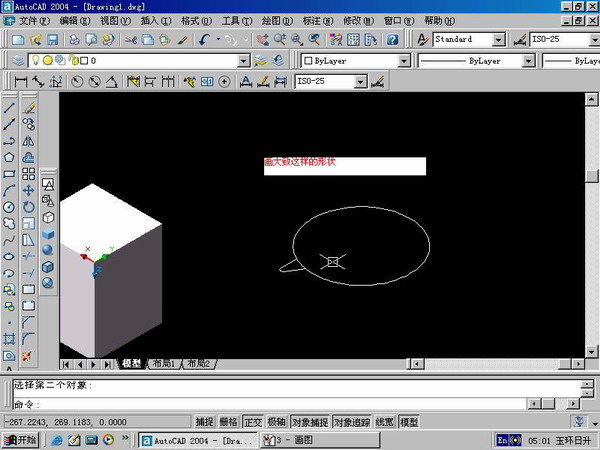Screen dimensions: 600x450
Task: Select the Line tool in draw toolbar
Action: click(9, 107)
